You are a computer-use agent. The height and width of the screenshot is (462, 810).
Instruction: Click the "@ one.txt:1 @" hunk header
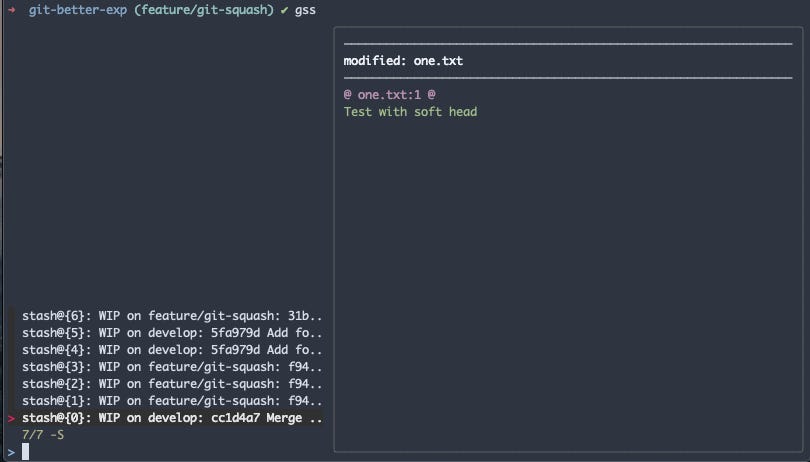389,94
